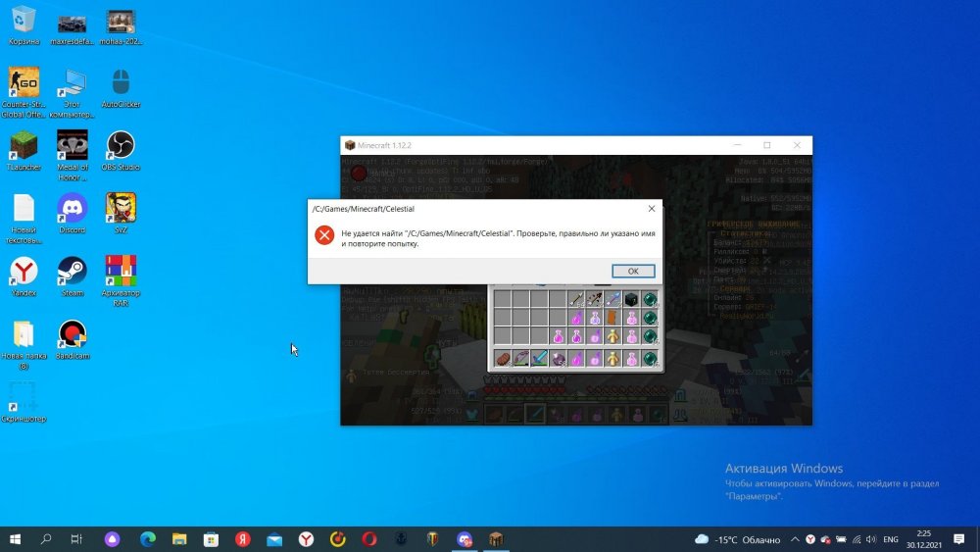Select the Архиватор RAR desktop icon

click(x=121, y=280)
